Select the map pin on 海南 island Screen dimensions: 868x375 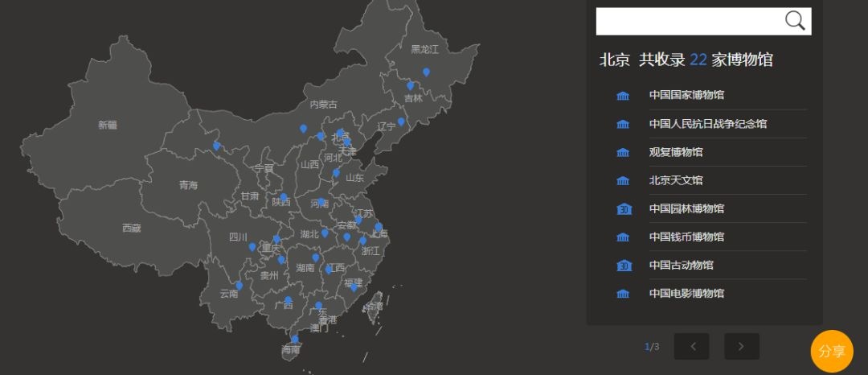pos(295,339)
